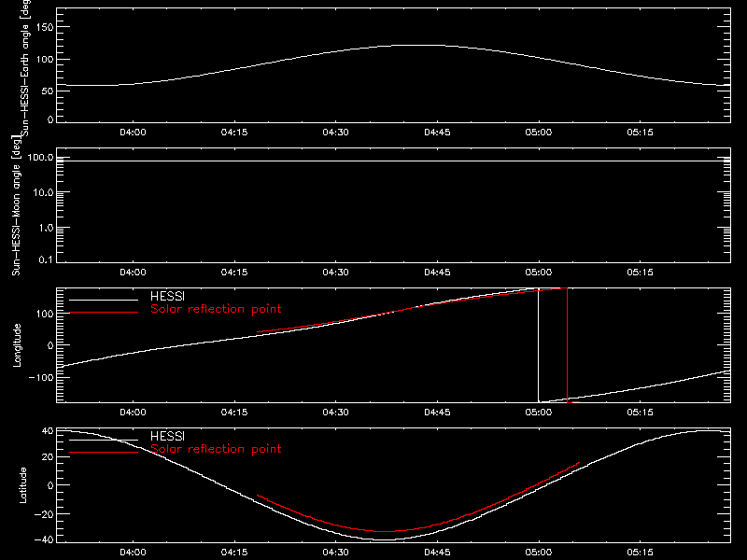Image resolution: width=747 pixels, height=560 pixels.
Task: Click the -40 tick label on Latitude axis
Action: [x=44, y=539]
